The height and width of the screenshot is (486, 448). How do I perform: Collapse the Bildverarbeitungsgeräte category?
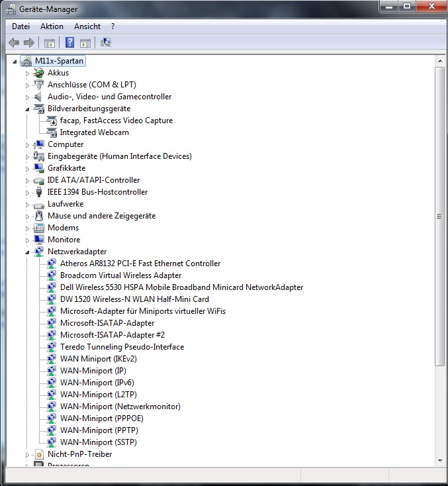[28, 109]
